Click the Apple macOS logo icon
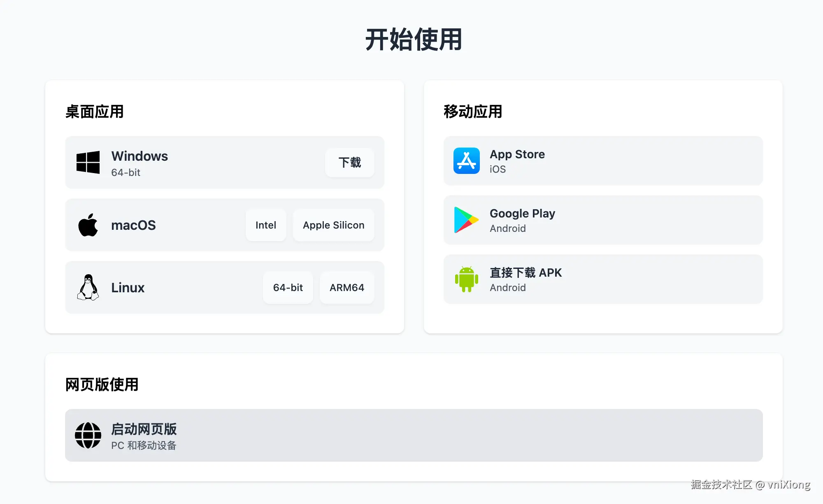The height and width of the screenshot is (504, 823). [x=88, y=225]
